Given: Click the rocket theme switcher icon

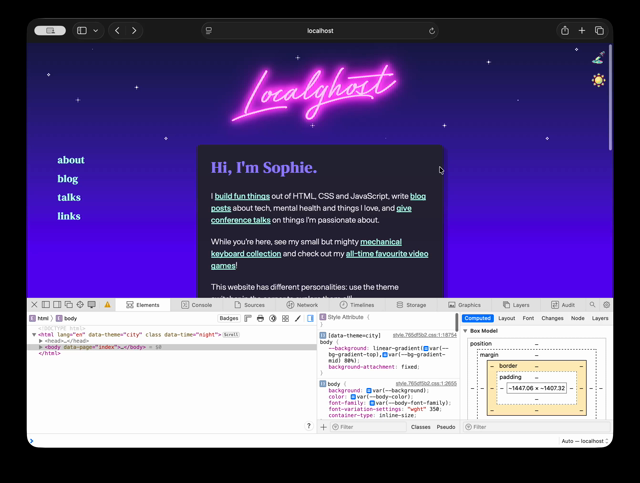Looking at the screenshot, I should point(598,58).
